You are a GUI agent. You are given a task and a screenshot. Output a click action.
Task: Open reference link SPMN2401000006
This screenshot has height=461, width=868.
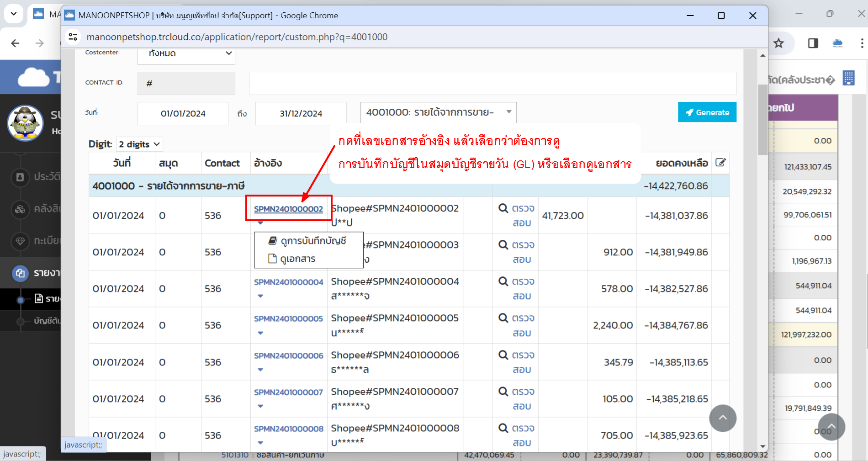pyautogui.click(x=288, y=355)
